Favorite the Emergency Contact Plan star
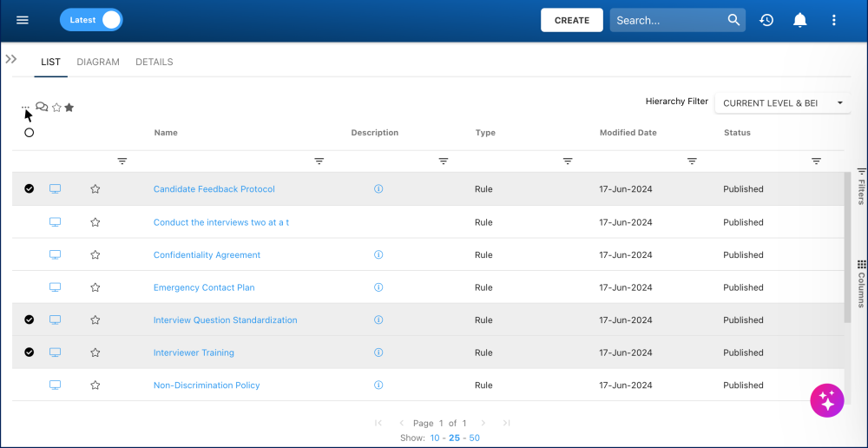The image size is (868, 448). [95, 287]
